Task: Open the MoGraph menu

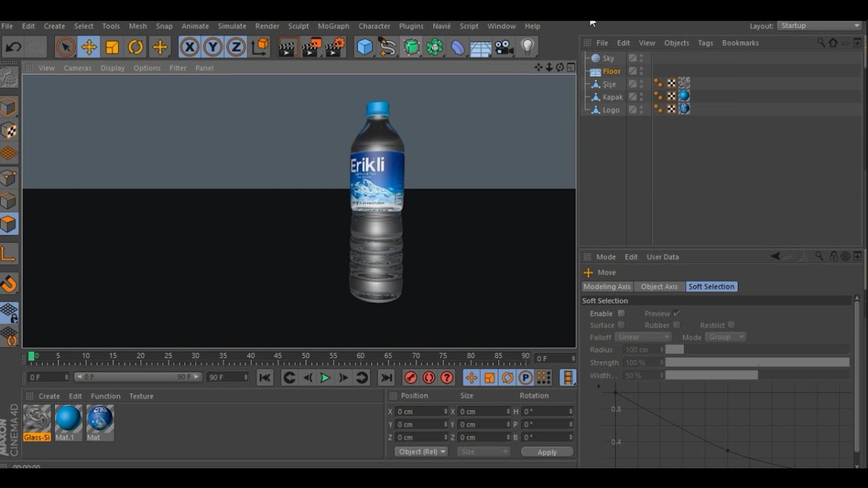Action: pyautogui.click(x=334, y=26)
